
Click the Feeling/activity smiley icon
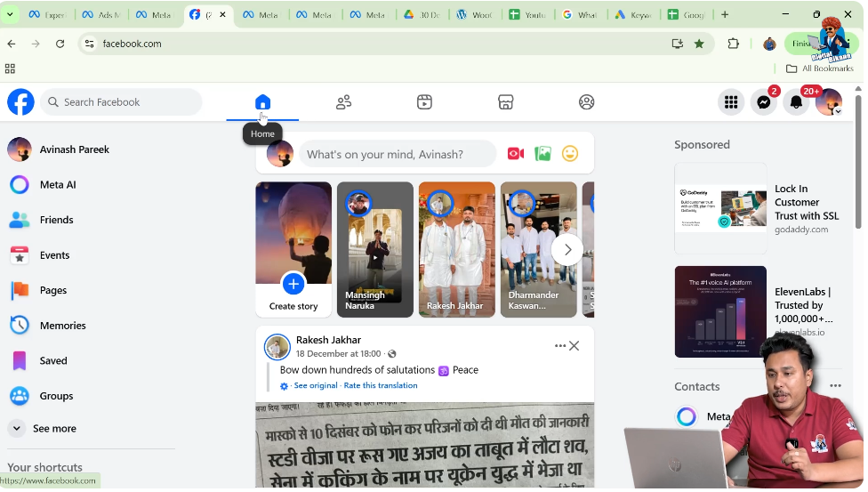point(570,154)
